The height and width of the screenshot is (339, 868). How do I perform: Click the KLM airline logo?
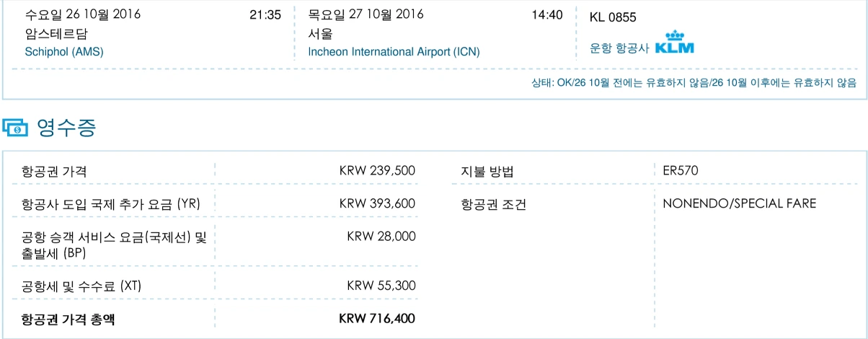pos(675,42)
